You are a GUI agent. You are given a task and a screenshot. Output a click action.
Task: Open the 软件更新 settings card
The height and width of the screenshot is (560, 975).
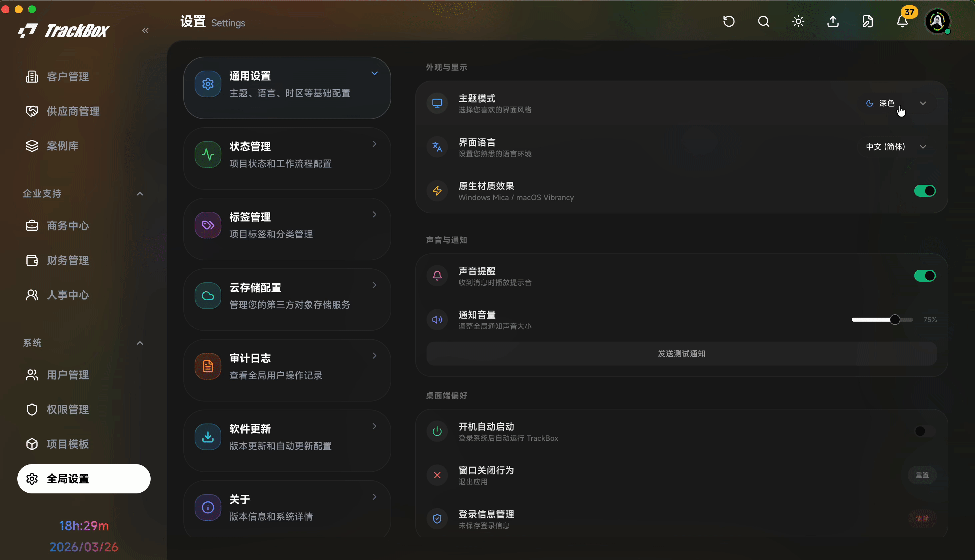point(287,440)
